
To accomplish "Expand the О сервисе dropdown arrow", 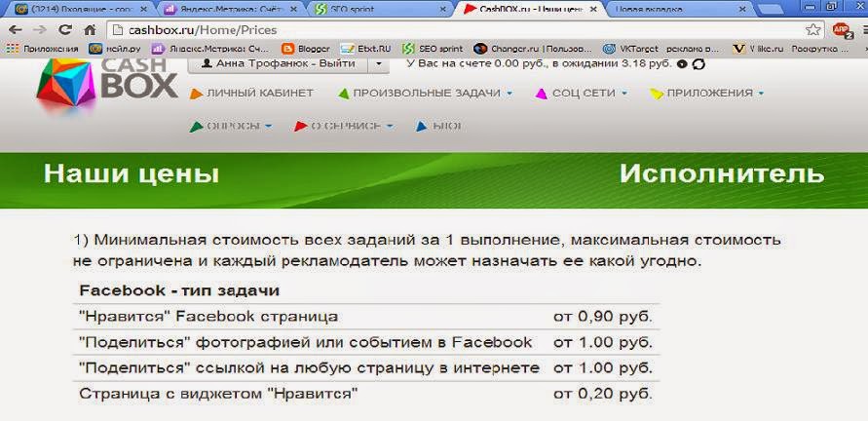I will pyautogui.click(x=390, y=127).
